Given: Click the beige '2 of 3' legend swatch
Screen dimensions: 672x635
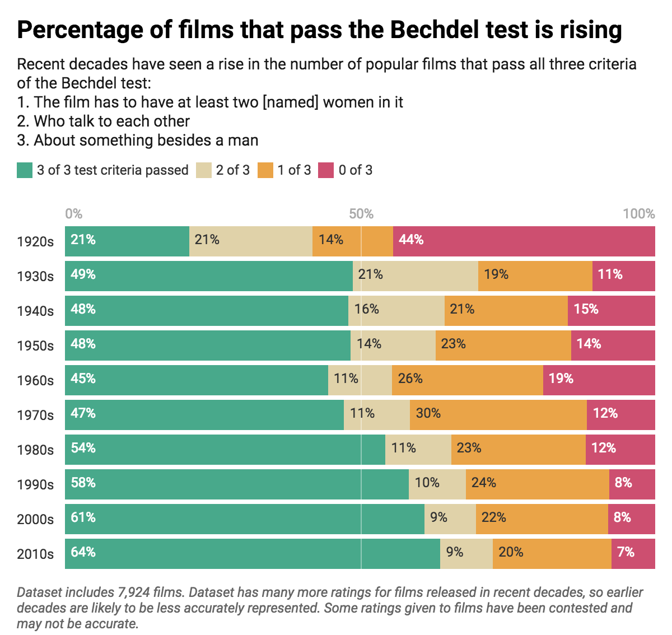Looking at the screenshot, I should click(x=204, y=170).
